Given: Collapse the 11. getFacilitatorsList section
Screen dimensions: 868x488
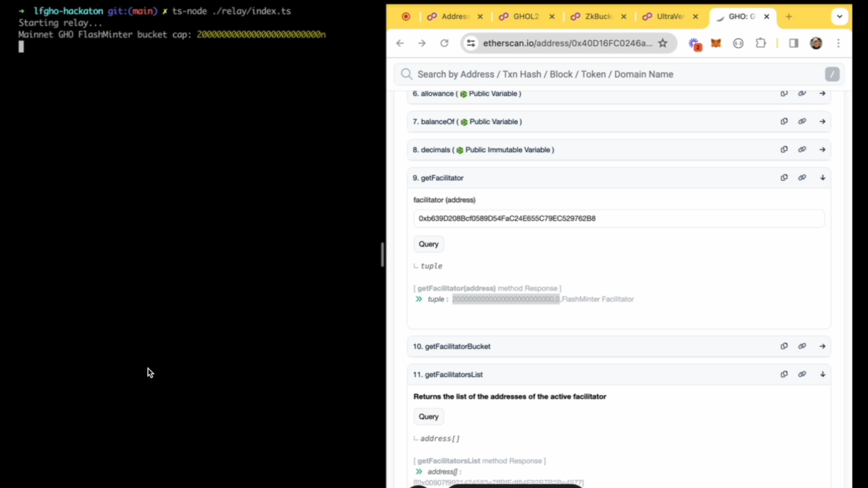Looking at the screenshot, I should tap(823, 374).
